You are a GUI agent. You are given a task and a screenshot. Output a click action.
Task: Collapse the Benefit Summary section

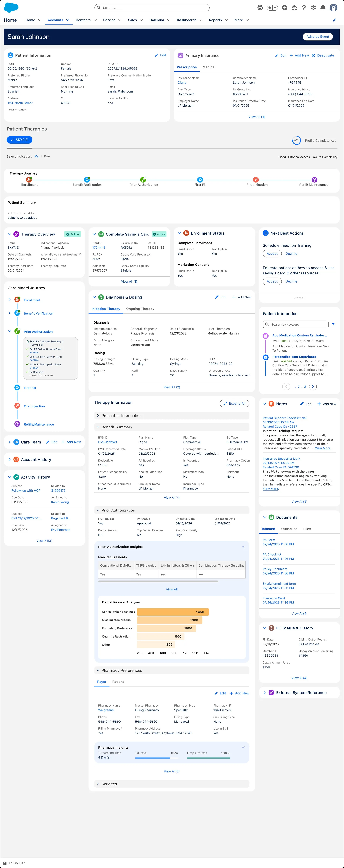pos(98,427)
